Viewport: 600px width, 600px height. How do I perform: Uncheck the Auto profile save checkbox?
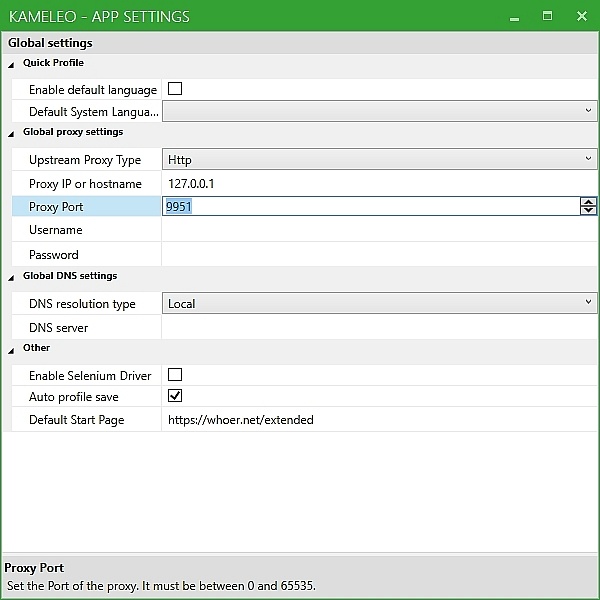175,396
